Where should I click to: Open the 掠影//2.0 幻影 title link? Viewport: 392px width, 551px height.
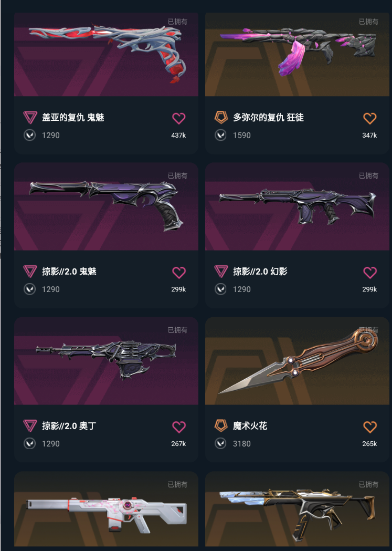[x=260, y=271]
